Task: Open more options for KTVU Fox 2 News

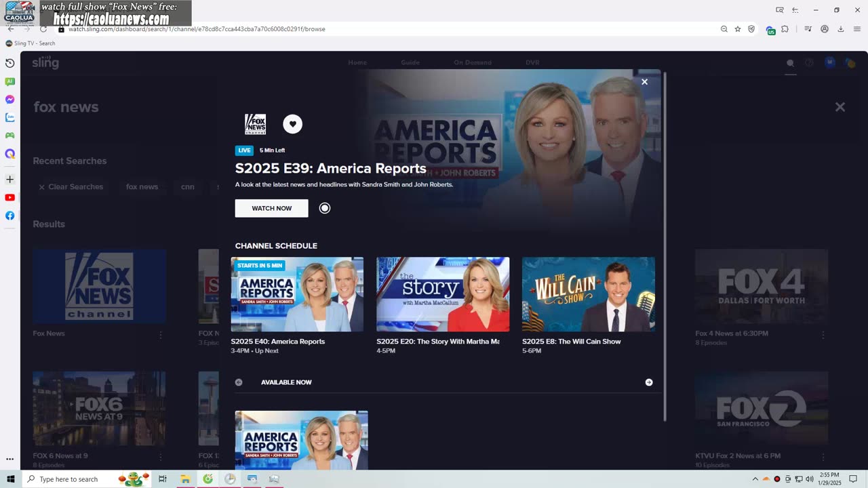Action: pos(823,457)
